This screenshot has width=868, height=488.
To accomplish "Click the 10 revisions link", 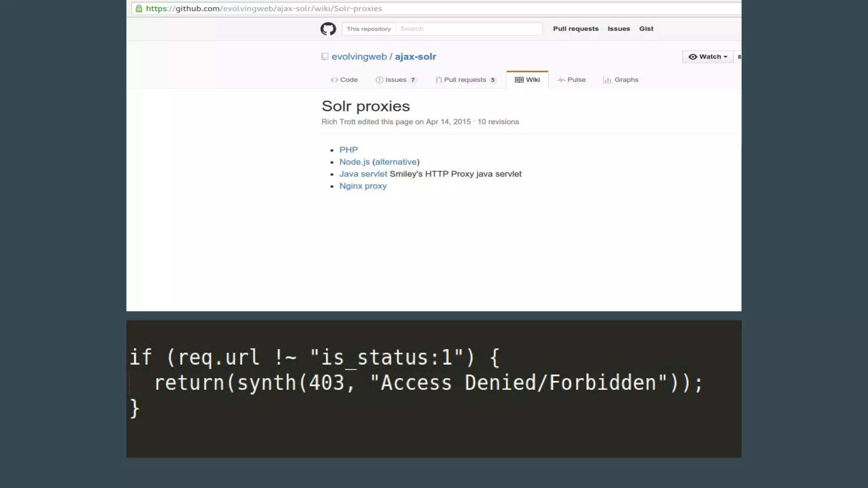I will tap(498, 122).
